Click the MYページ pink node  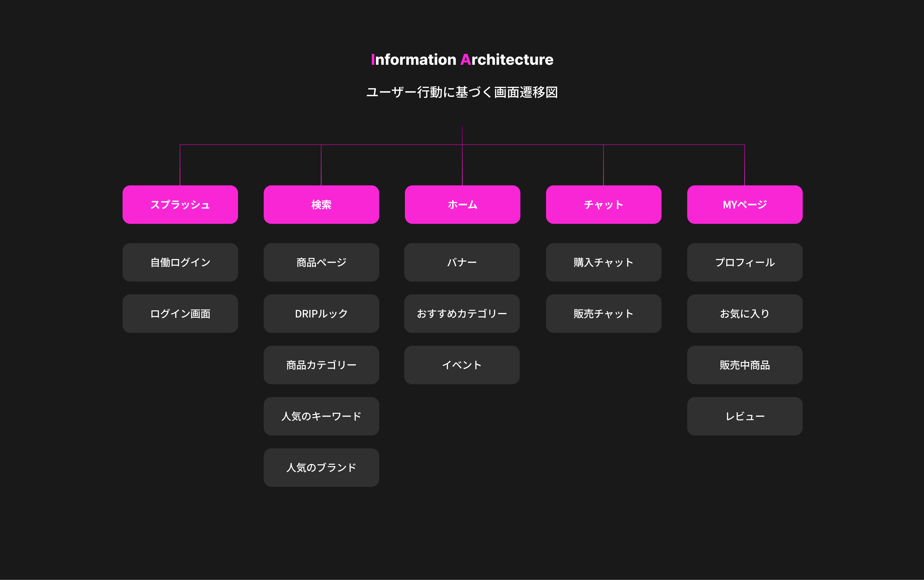[x=744, y=205]
